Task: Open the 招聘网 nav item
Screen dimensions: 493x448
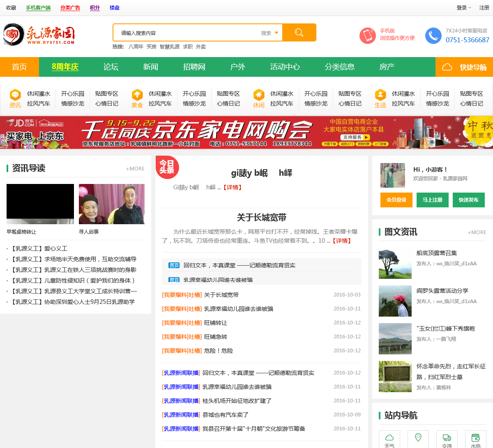Action: pyautogui.click(x=194, y=67)
